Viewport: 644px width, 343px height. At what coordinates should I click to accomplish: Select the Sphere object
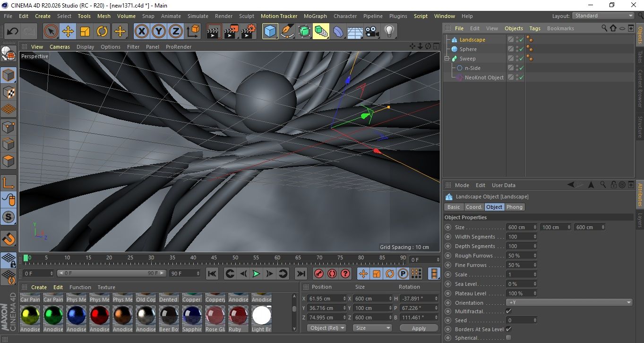(468, 49)
